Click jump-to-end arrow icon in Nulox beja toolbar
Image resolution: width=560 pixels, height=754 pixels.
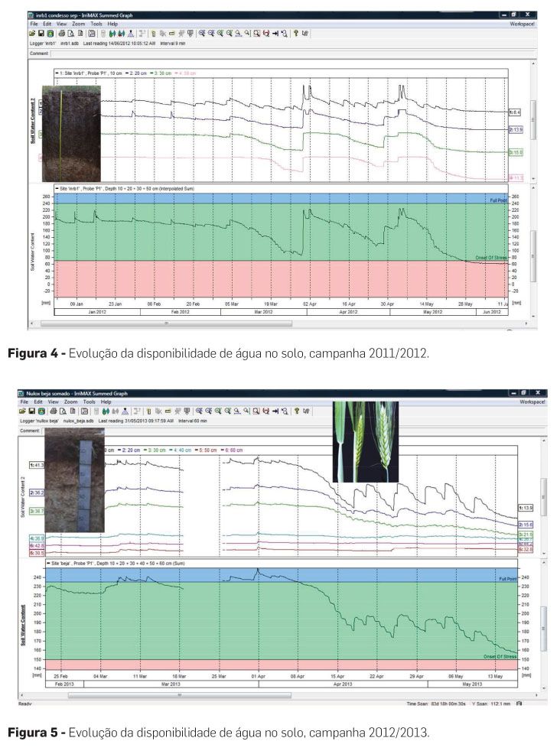click(275, 411)
